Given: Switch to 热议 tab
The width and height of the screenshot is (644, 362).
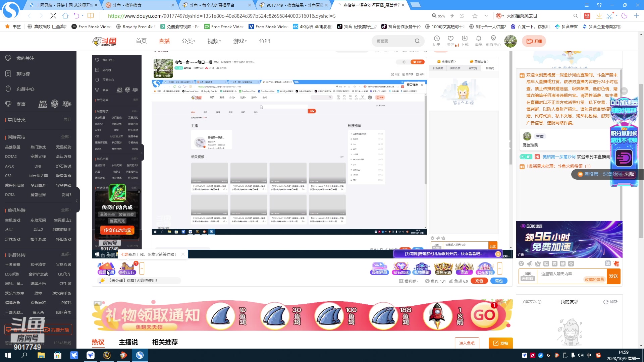Looking at the screenshot, I should click(98, 342).
